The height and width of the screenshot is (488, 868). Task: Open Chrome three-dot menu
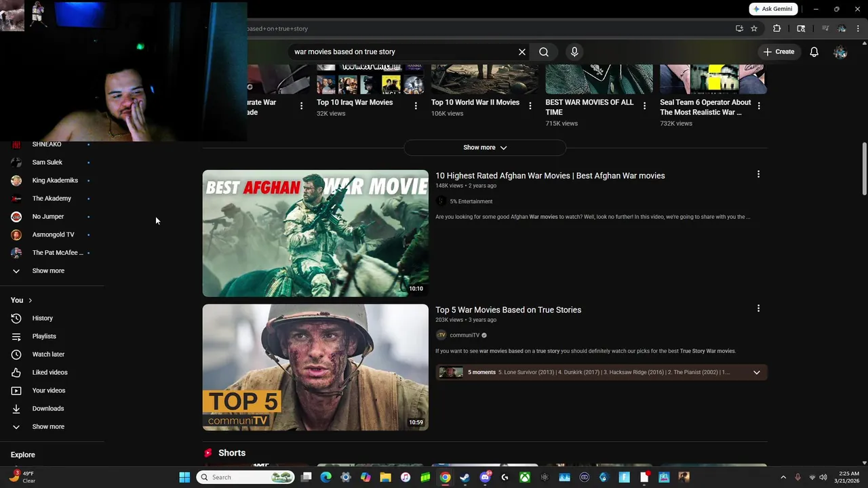(858, 28)
